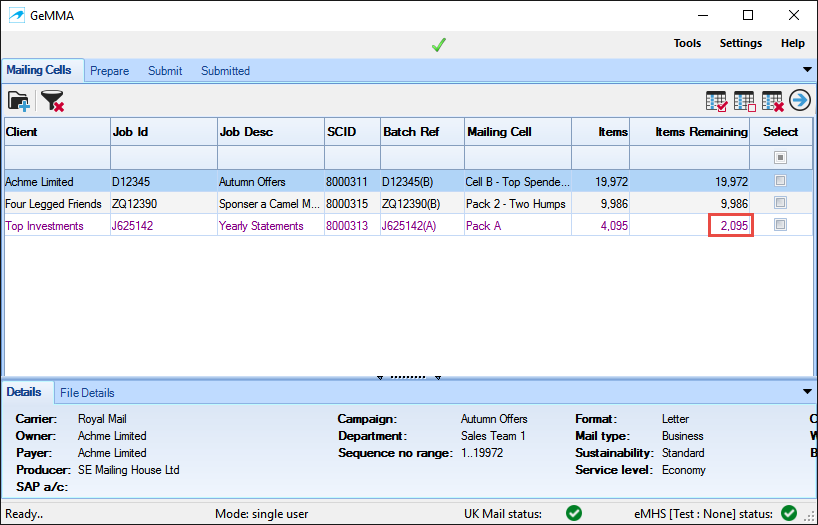Toggle the Select column filter checkbox
The height and width of the screenshot is (525, 818).
pos(780,157)
